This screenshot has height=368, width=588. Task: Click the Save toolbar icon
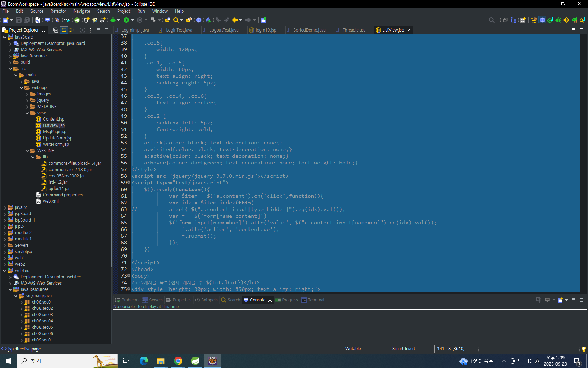click(x=19, y=20)
